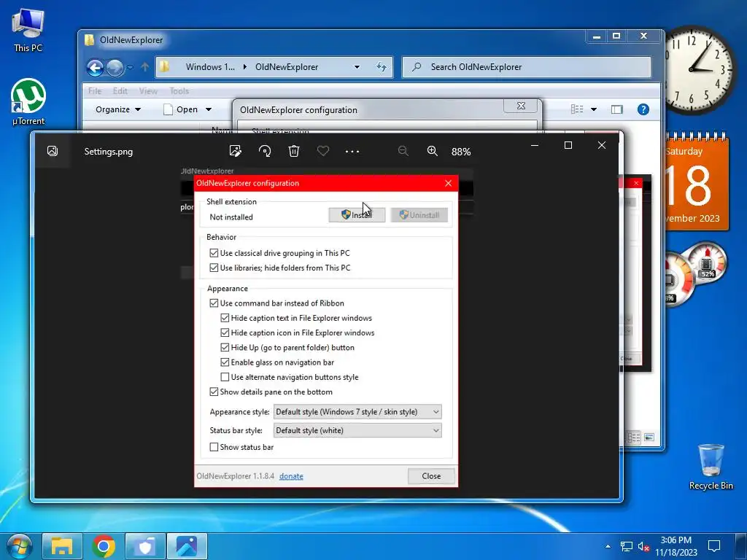Open the View menu in Explorer
747x560 pixels.
click(148, 91)
